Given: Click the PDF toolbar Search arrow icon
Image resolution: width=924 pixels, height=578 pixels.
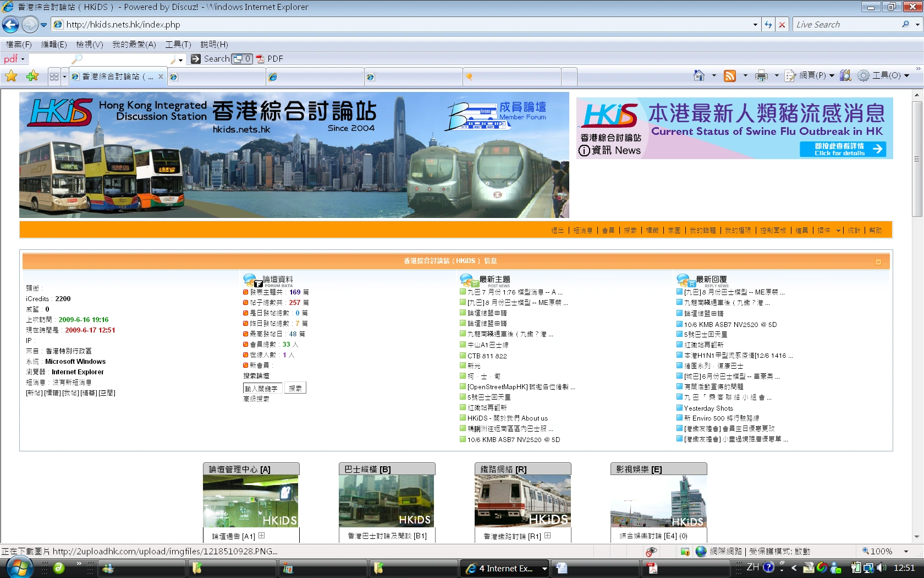Looking at the screenshot, I should (x=196, y=59).
